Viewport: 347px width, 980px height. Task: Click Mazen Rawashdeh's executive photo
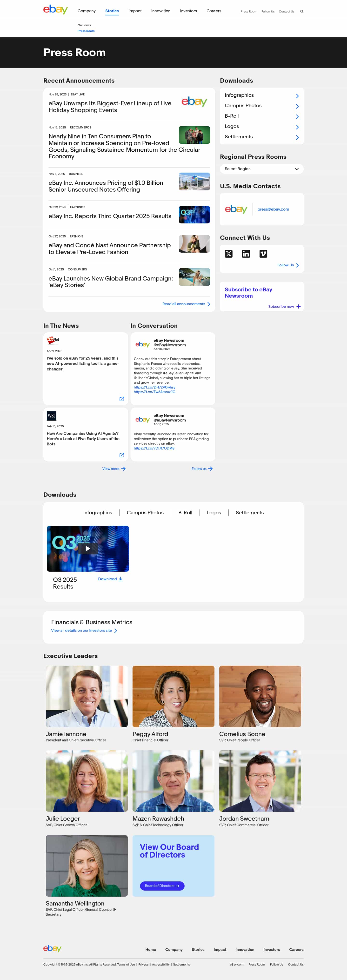173,781
